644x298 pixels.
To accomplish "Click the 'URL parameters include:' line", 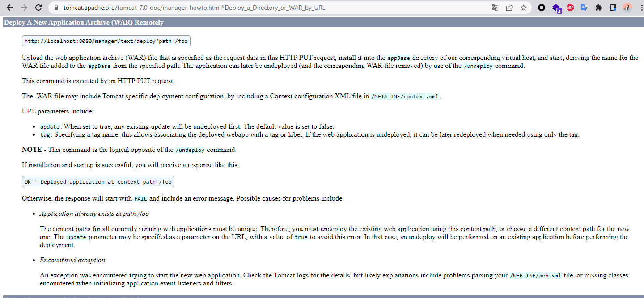I will 58,111.
